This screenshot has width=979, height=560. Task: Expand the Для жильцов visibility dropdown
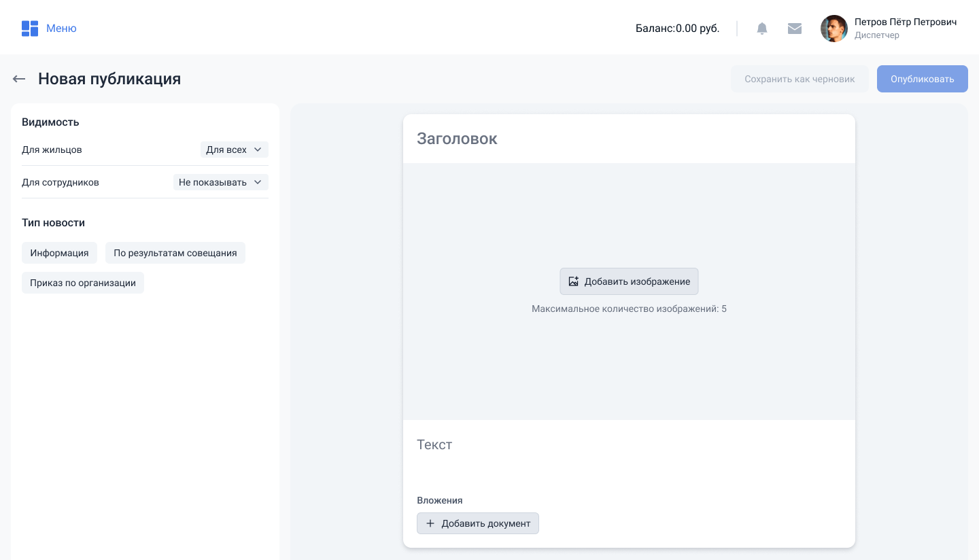tap(234, 150)
